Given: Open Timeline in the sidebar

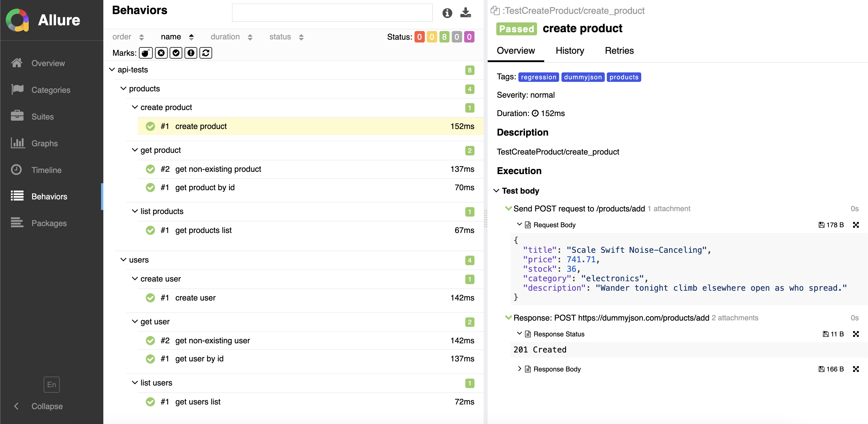Looking at the screenshot, I should [52, 170].
